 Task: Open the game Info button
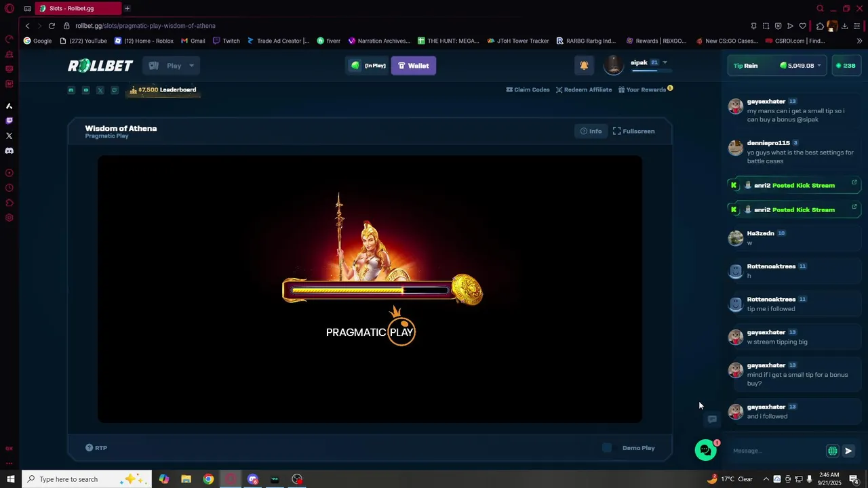[591, 131]
